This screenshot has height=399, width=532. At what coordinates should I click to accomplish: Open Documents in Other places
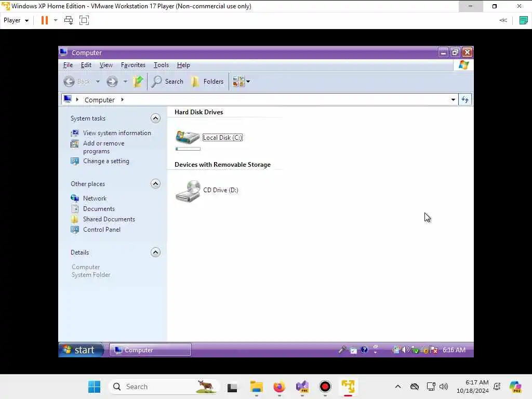99,209
